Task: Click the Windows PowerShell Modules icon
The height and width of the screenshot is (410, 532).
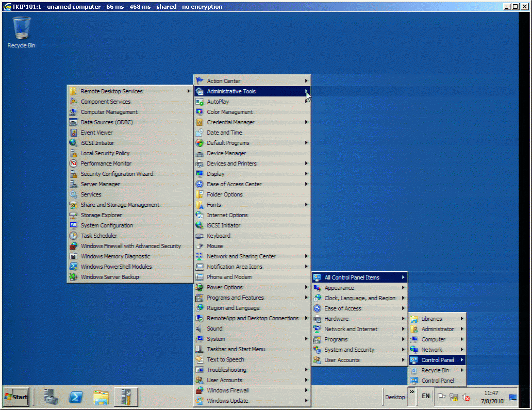Action: tap(73, 267)
